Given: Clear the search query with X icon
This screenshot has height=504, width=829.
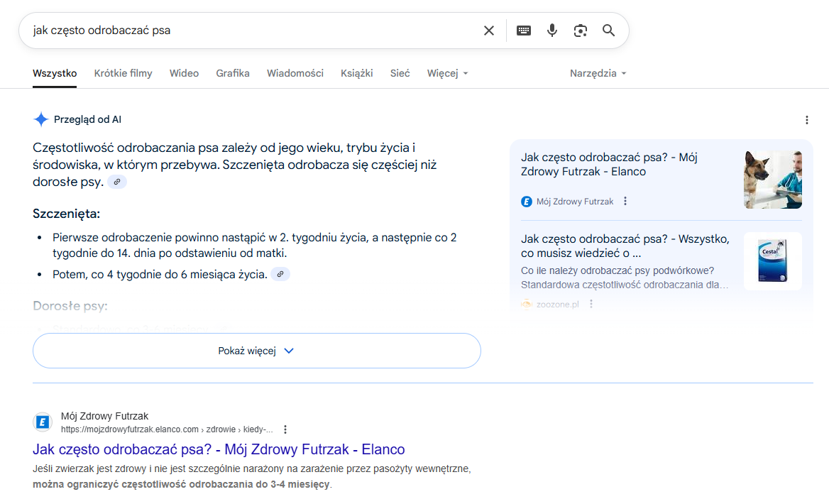Looking at the screenshot, I should click(488, 31).
